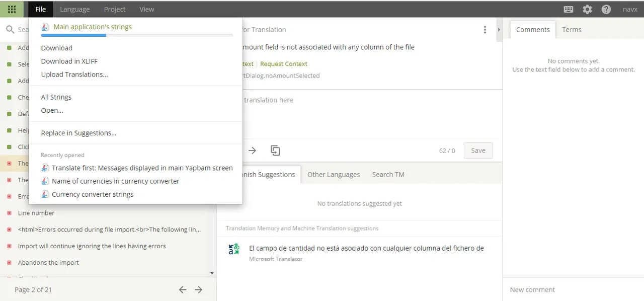This screenshot has height=301, width=644.
Task: Open the File menu
Action: tap(41, 9)
